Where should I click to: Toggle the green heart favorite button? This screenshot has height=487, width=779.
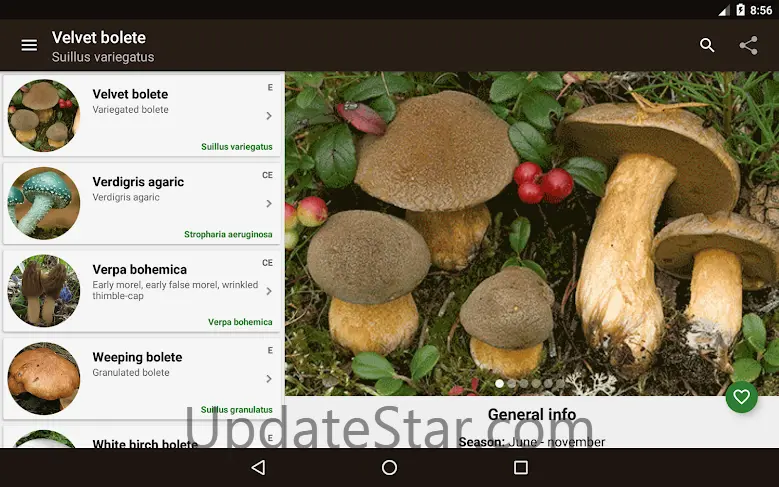(x=741, y=397)
